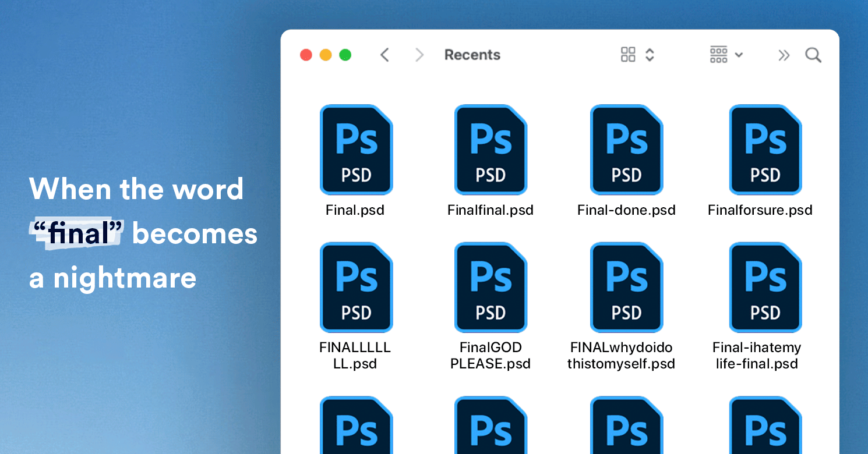Select the FINALLLLLLL.psd file icon

356,288
